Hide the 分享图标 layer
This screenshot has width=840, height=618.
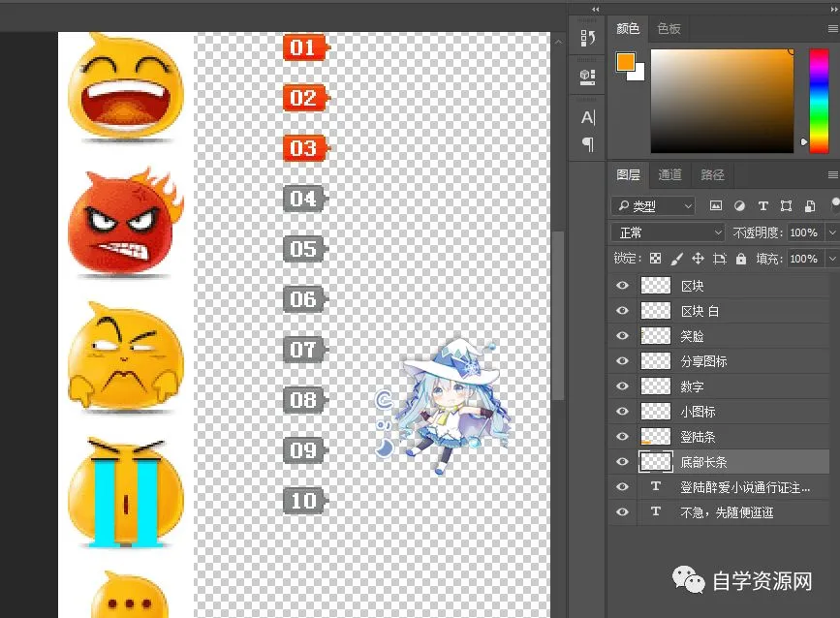(x=622, y=361)
